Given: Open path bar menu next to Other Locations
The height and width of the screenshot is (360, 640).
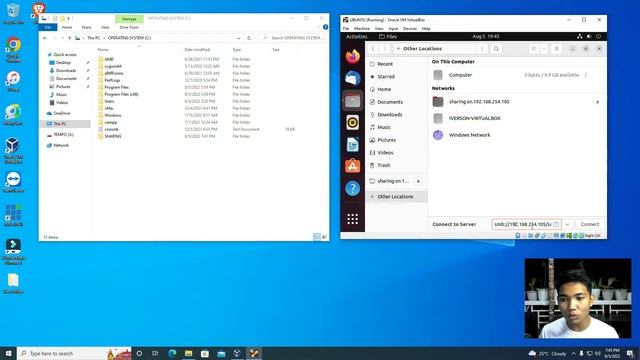Looking at the screenshot, I should click(x=482, y=49).
